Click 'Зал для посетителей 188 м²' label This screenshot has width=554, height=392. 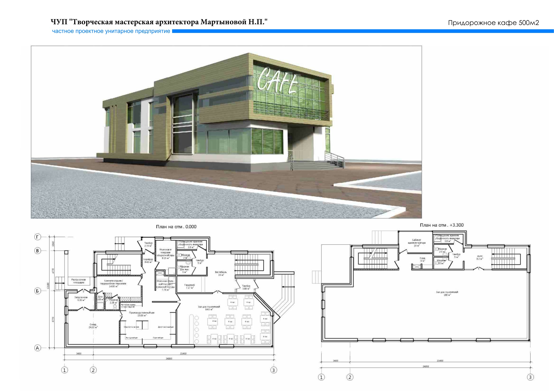click(447, 293)
